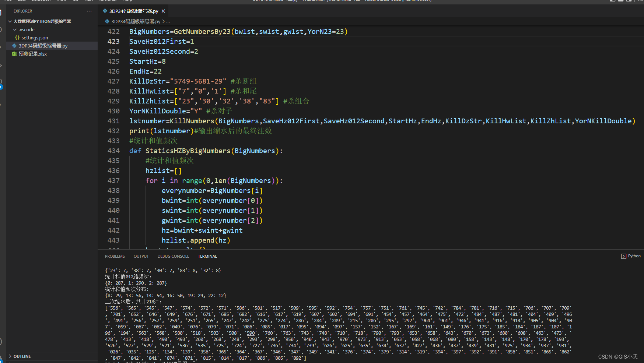Click line number 422 in gutter

113,32
